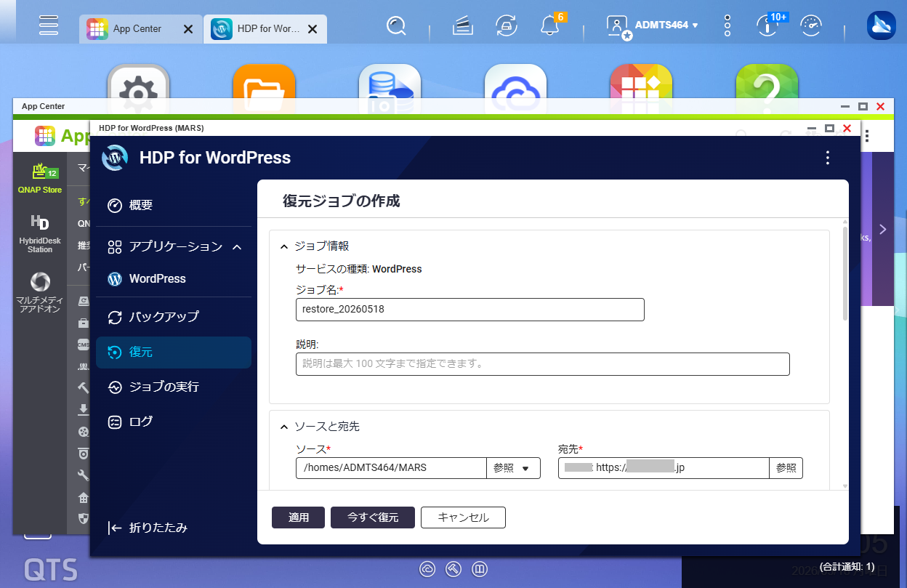Viewport: 907px width, 588px height.
Task: Collapse the アプリケーション section chevron
Action: (237, 247)
